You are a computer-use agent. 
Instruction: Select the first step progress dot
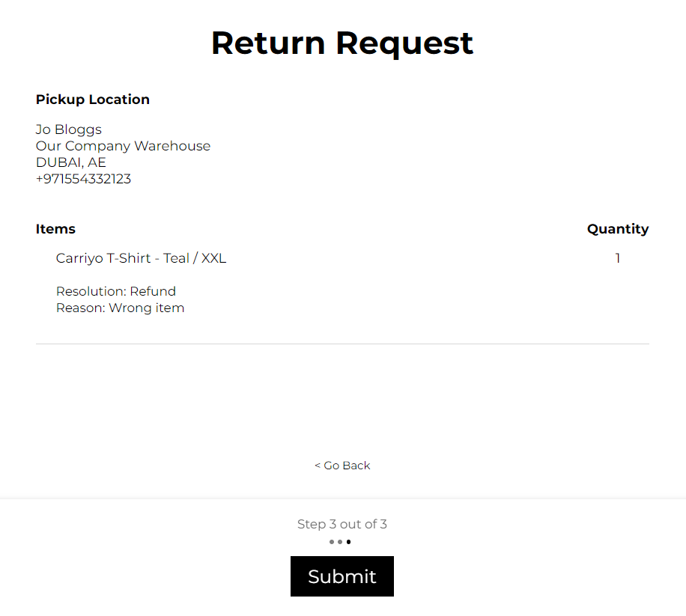pos(332,542)
